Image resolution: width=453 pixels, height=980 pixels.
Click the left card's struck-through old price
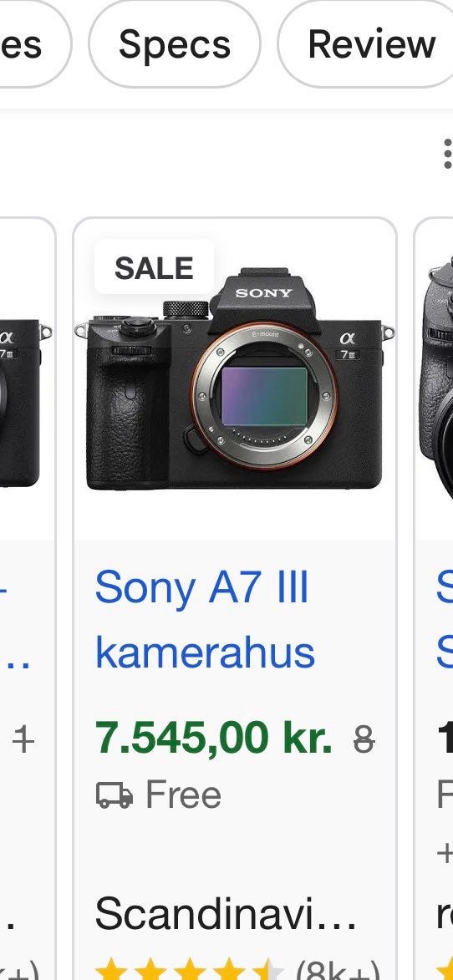(23, 741)
